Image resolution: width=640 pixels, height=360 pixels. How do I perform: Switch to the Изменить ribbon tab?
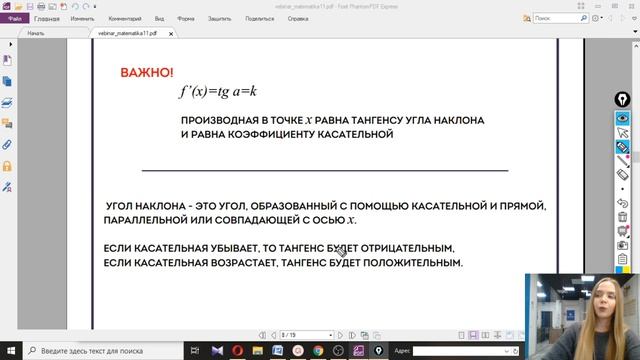pyautogui.click(x=82, y=19)
